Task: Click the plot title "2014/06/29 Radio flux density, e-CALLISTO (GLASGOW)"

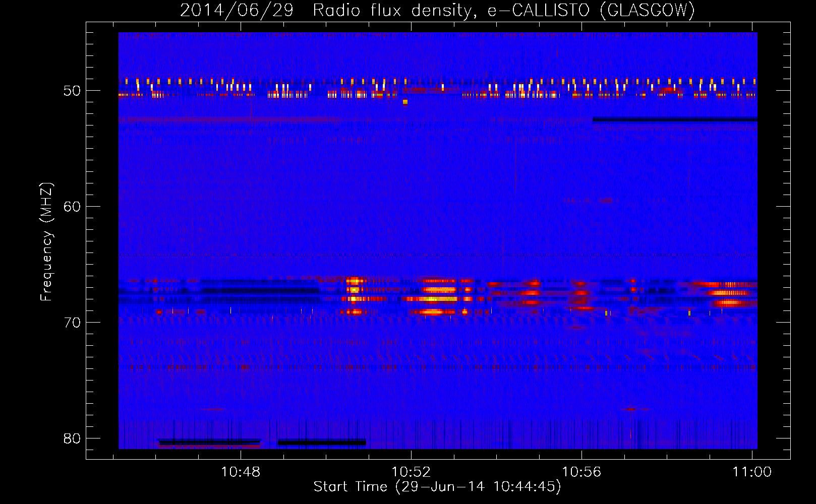Action: (x=437, y=10)
